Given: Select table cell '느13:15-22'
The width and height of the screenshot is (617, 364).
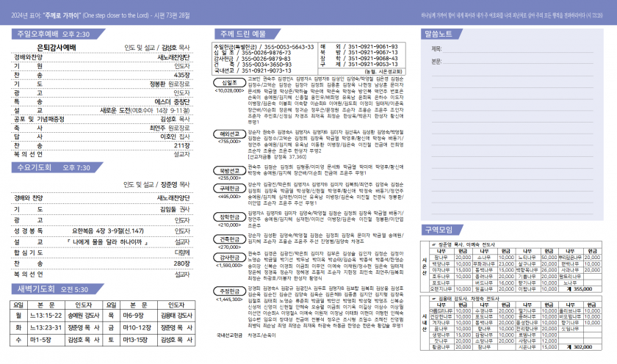Looking at the screenshot, I should tap(46, 316).
